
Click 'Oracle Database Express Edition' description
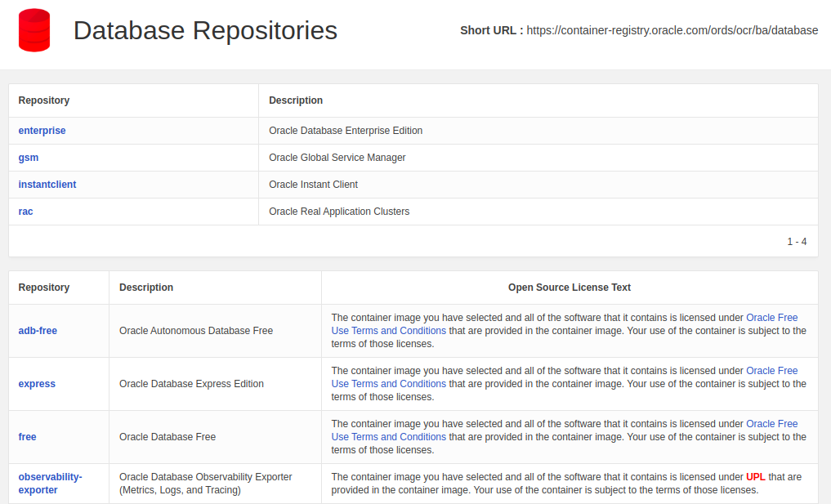(191, 384)
